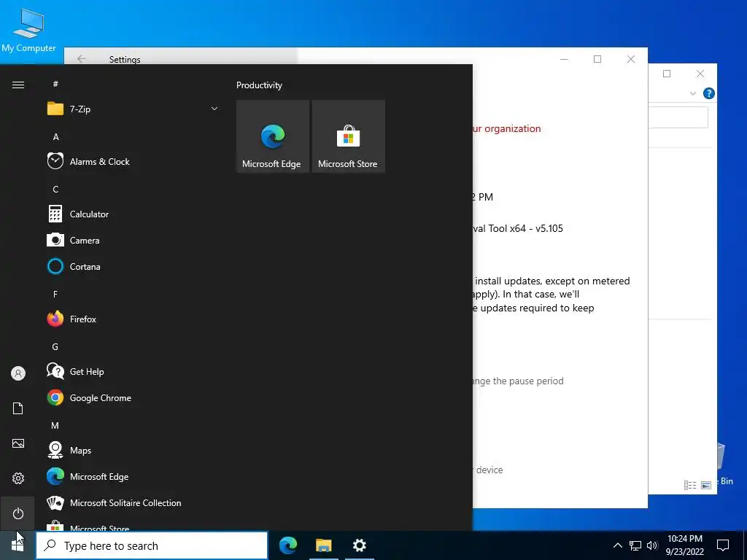The width and height of the screenshot is (747, 560).
Task: Click the Windows Start button
Action: pyautogui.click(x=18, y=545)
